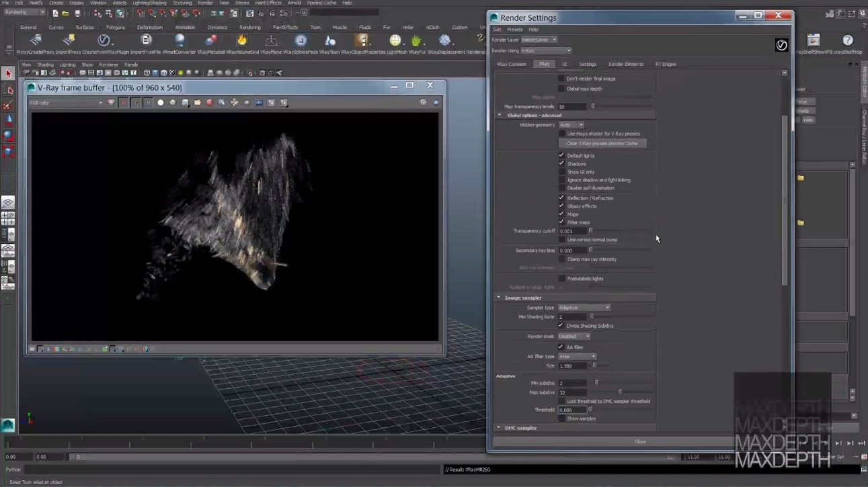Toggle green channel in V-Ray frame buffer
Viewport: 868px width, 487px height.
click(x=136, y=103)
